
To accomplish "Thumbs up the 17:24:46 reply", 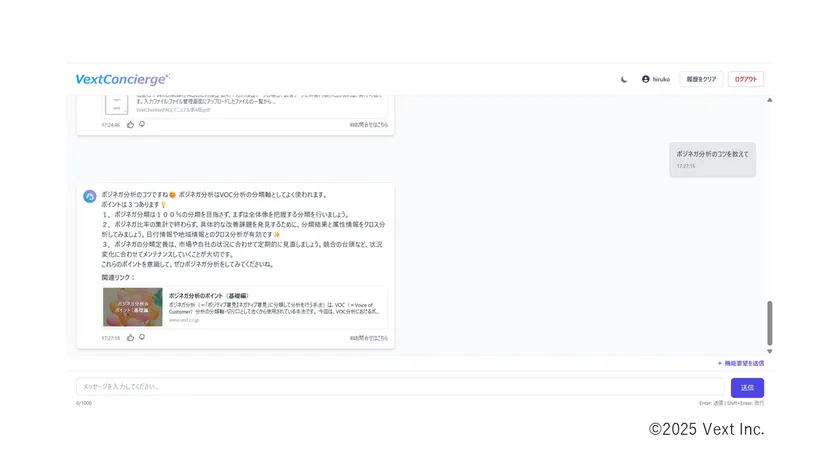I will [x=130, y=125].
